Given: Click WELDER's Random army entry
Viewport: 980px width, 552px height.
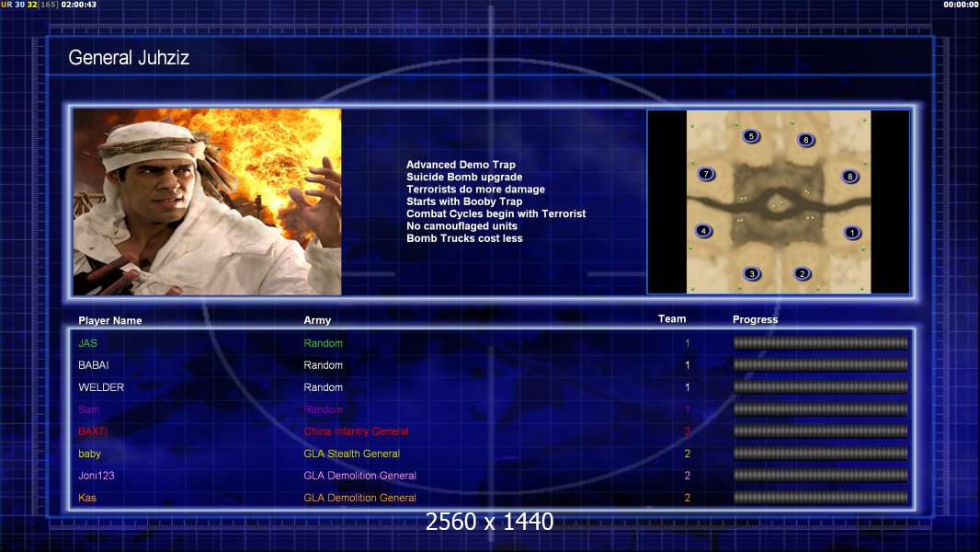Looking at the screenshot, I should 323,387.
